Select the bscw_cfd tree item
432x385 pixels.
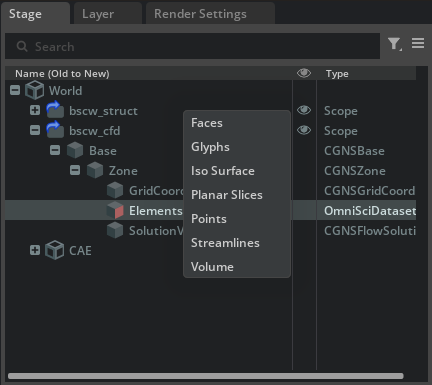pyautogui.click(x=95, y=131)
